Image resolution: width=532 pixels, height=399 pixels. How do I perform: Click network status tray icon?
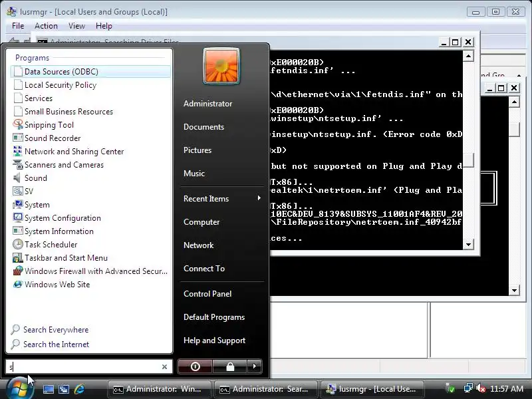[469, 388]
